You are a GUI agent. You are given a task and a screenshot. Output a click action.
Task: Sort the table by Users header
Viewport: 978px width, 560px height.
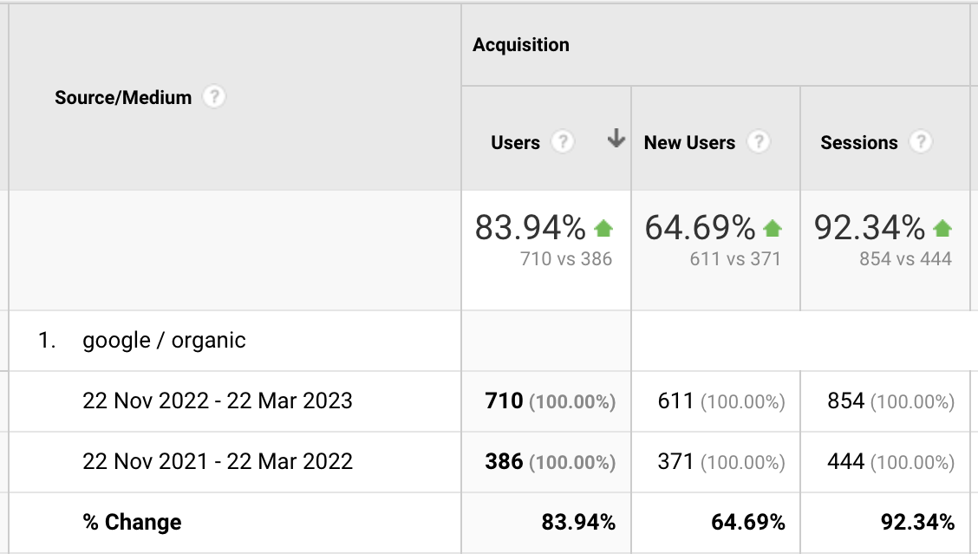[x=515, y=143]
